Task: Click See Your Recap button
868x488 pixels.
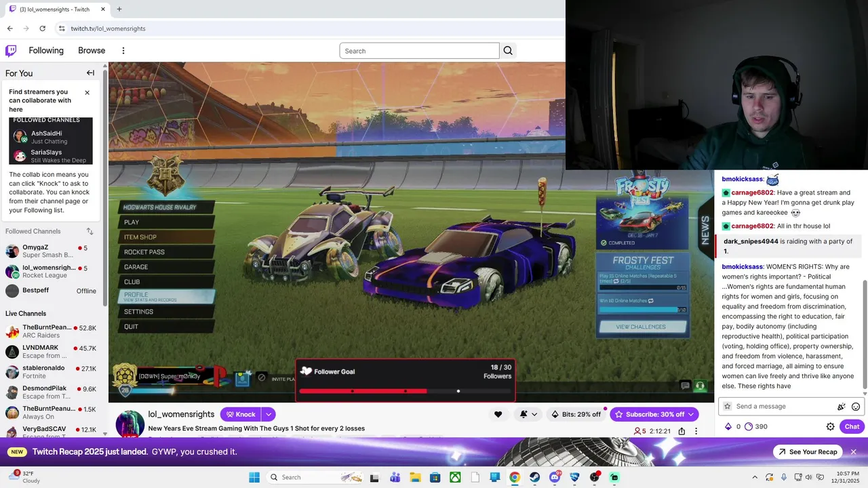Action: pos(807,452)
